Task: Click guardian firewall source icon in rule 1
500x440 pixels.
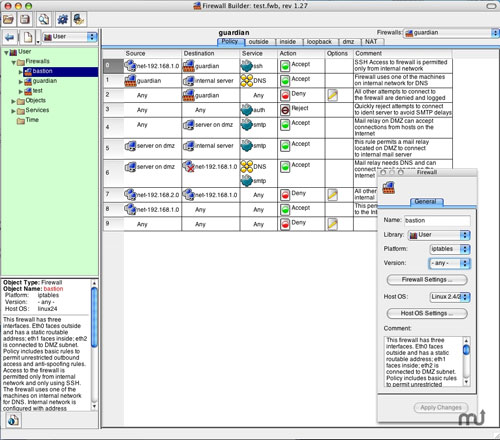Action: click(x=130, y=80)
